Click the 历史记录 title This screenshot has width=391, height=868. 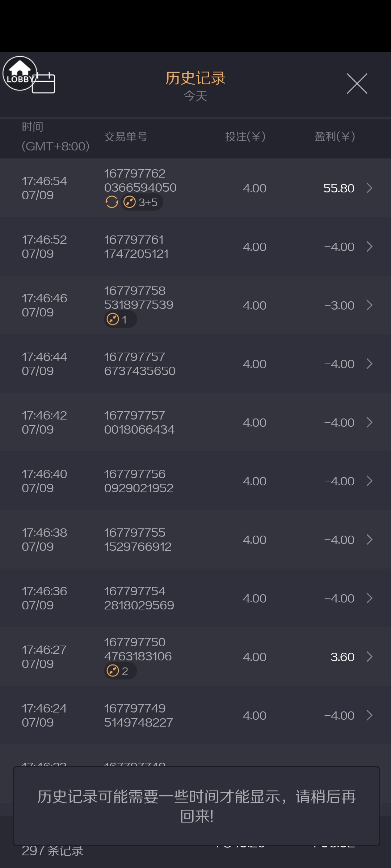(195, 78)
